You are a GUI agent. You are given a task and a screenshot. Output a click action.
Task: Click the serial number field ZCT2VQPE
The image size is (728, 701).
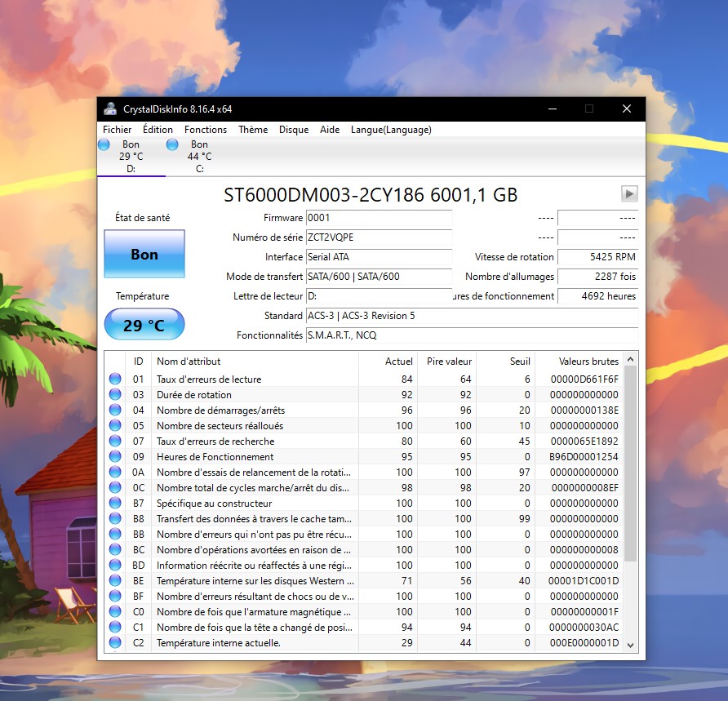coord(379,237)
